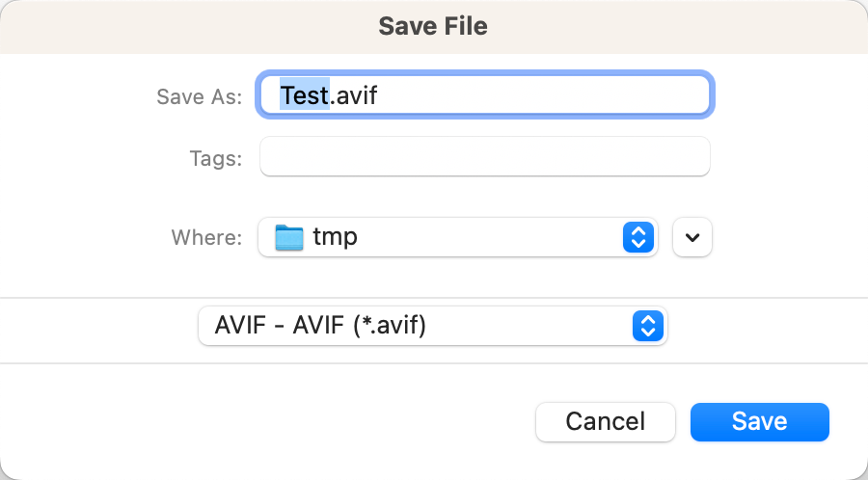
Task: Click the highlighted "Test" text in filename
Action: click(x=305, y=95)
